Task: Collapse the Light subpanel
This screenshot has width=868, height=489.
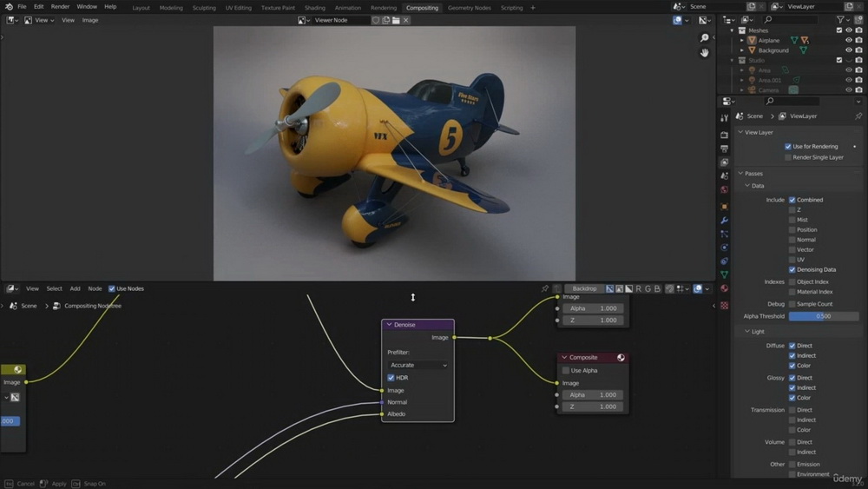Action: coord(747,331)
